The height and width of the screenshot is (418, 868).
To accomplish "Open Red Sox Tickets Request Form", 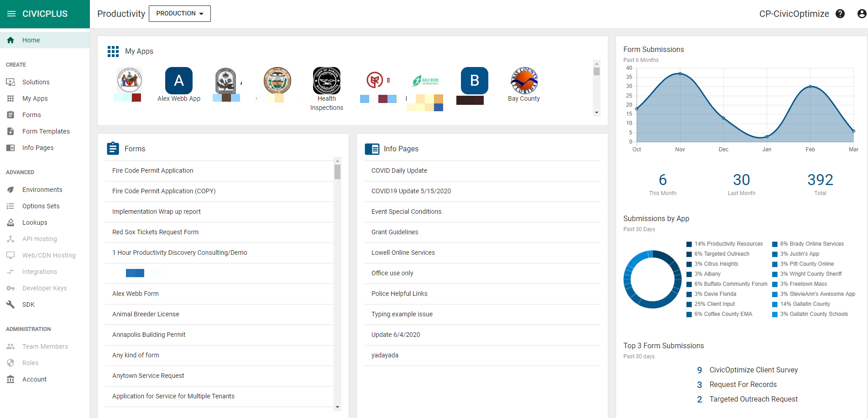I will [x=219, y=232].
